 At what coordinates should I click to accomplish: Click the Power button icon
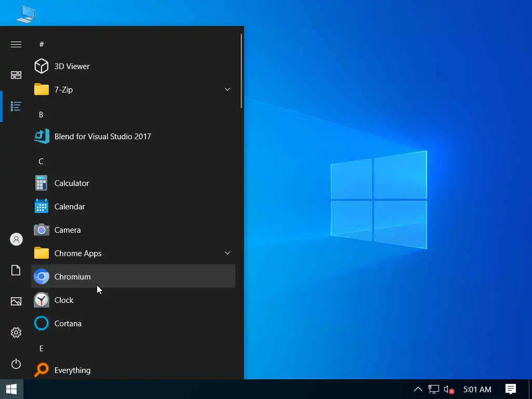16,364
